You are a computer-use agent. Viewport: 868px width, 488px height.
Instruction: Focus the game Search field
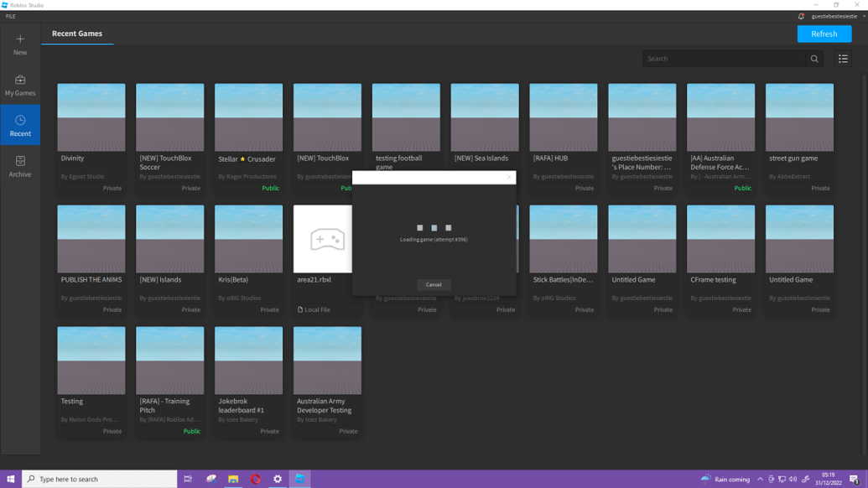[724, 59]
